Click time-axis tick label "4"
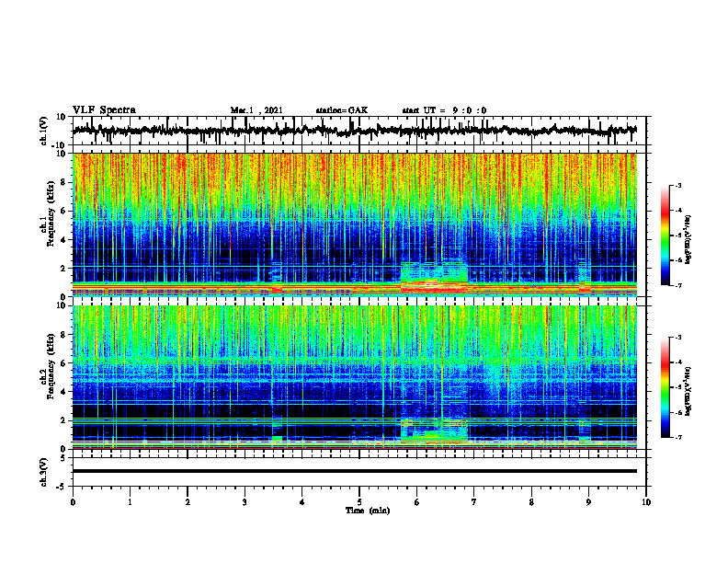 [x=302, y=502]
